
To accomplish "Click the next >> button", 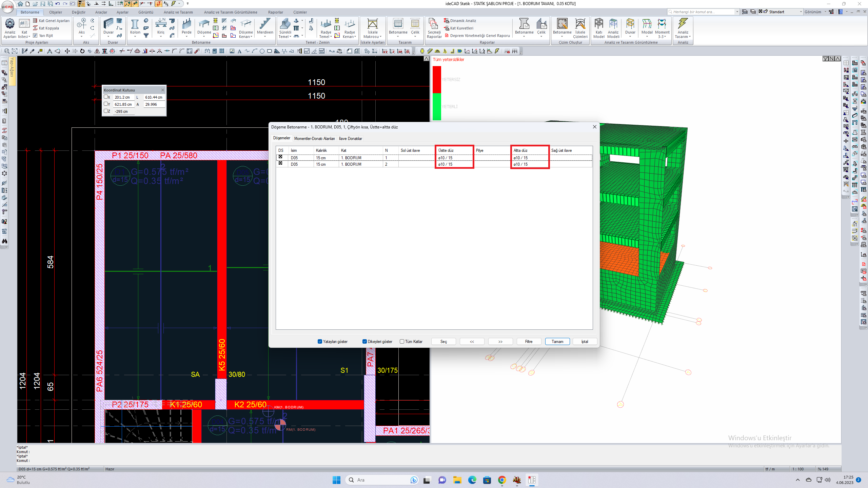I will (500, 341).
